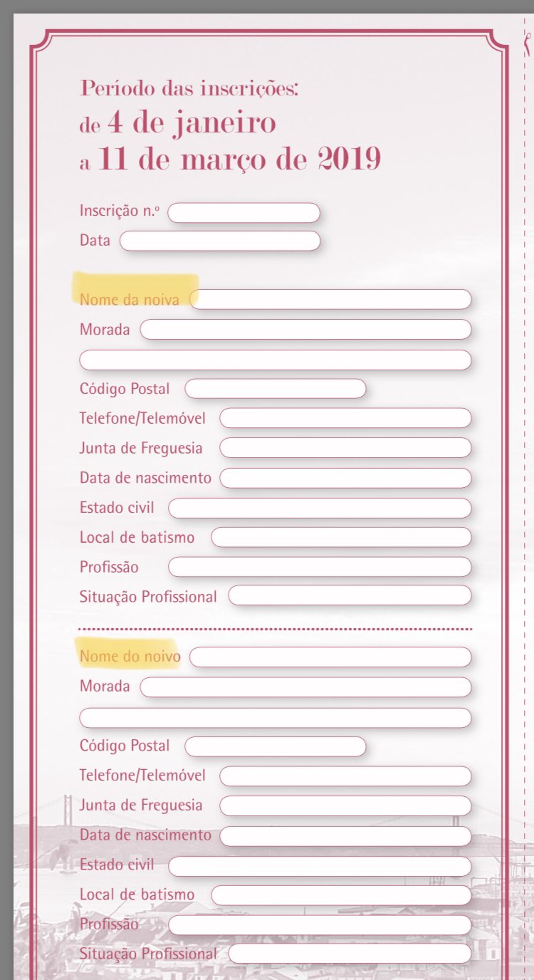The width and height of the screenshot is (534, 980).
Task: Click the bride's Local de batismo field
Action: (x=341, y=537)
